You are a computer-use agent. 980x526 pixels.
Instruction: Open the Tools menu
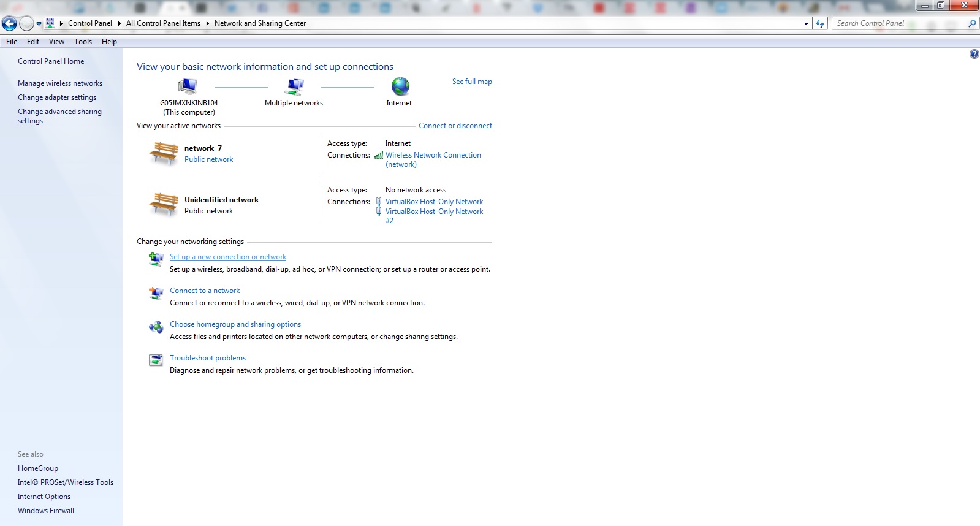83,42
